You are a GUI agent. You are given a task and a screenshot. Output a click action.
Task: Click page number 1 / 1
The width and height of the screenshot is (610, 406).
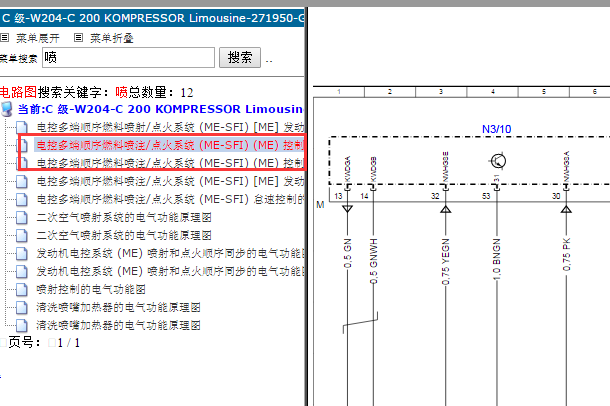pos(68,343)
